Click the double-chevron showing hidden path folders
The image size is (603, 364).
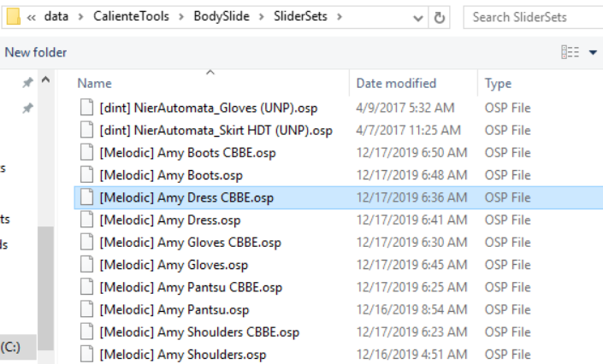[x=32, y=17]
